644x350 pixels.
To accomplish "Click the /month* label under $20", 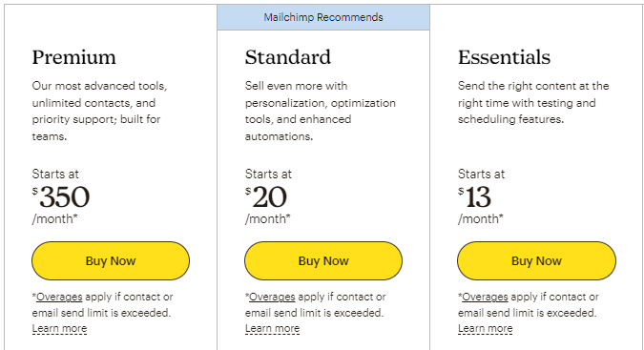I will click(x=268, y=218).
